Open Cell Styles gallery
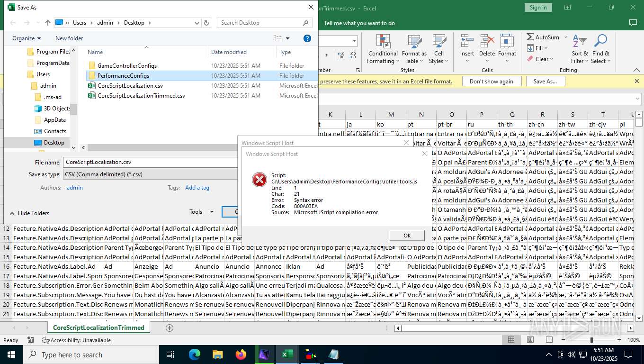The height and width of the screenshot is (364, 644). [439, 49]
